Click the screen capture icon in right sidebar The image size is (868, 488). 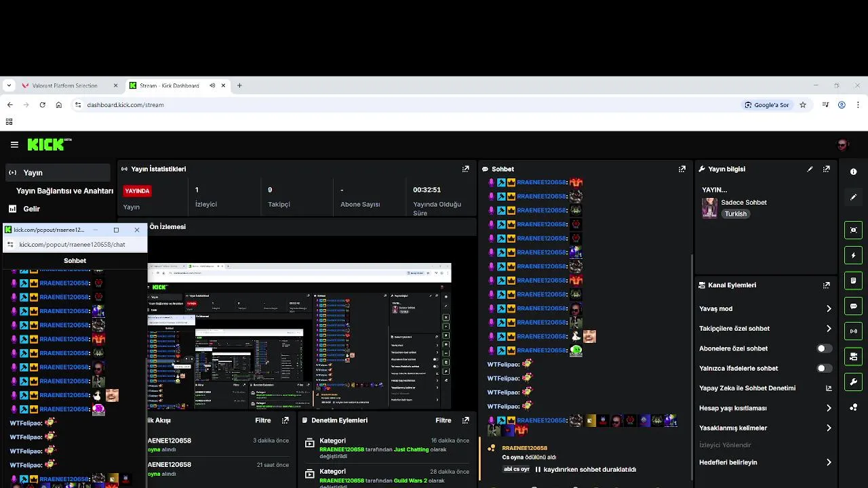point(853,230)
